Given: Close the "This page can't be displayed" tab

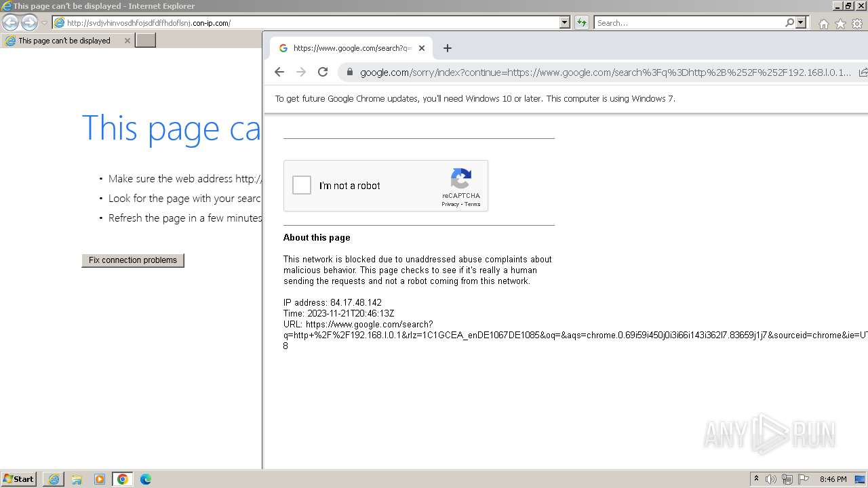Looking at the screenshot, I should click(127, 41).
